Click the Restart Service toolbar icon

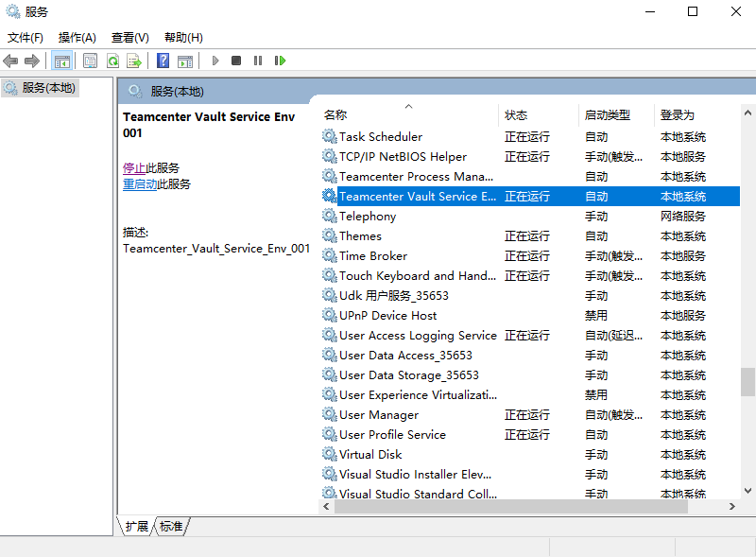pos(280,61)
